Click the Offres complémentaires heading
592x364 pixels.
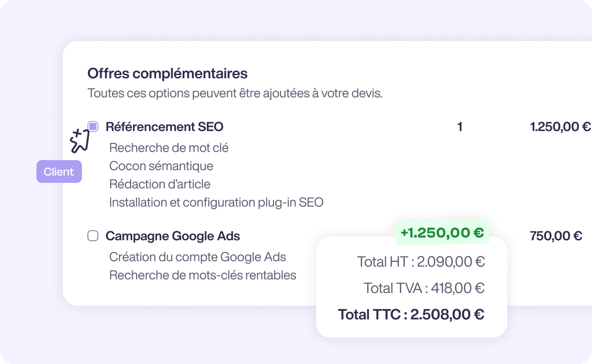coord(167,73)
